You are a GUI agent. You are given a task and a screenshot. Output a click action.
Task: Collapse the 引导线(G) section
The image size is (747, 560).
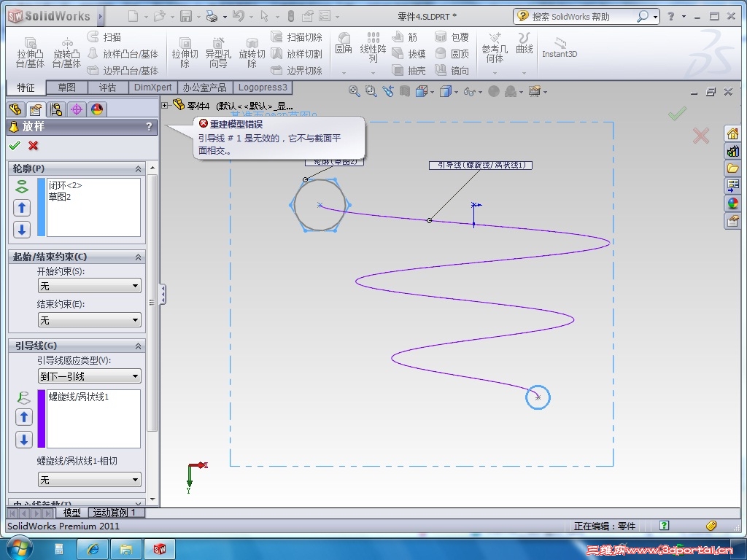coord(138,346)
